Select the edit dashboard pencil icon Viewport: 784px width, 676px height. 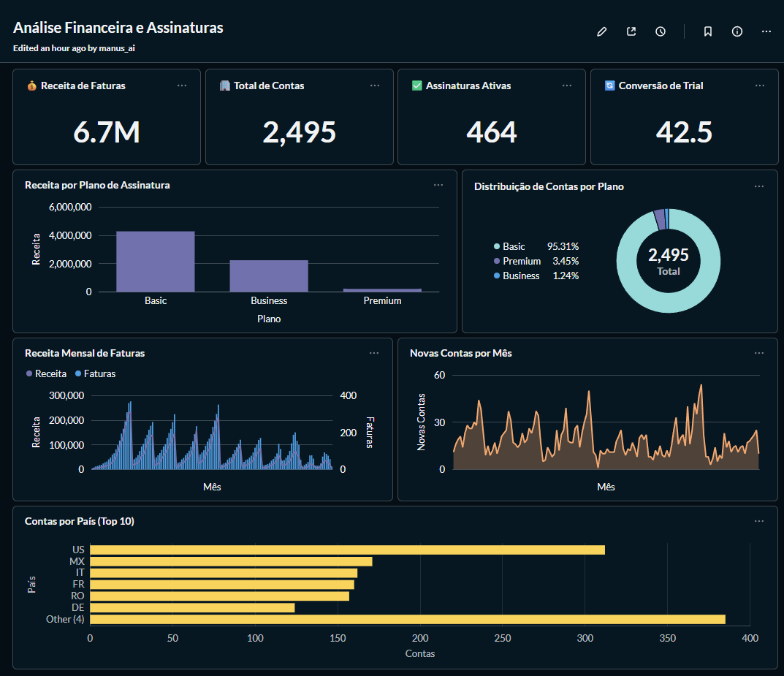(x=601, y=31)
